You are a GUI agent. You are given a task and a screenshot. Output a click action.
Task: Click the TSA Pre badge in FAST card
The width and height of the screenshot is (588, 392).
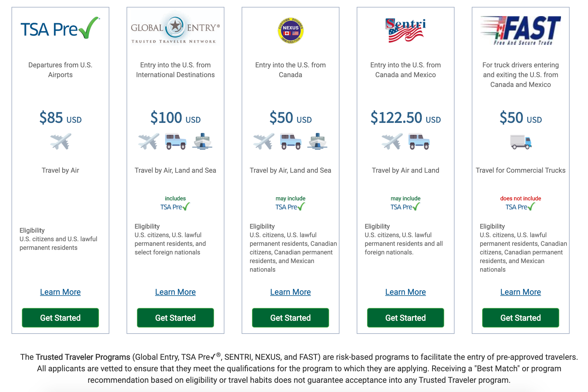pyautogui.click(x=520, y=207)
